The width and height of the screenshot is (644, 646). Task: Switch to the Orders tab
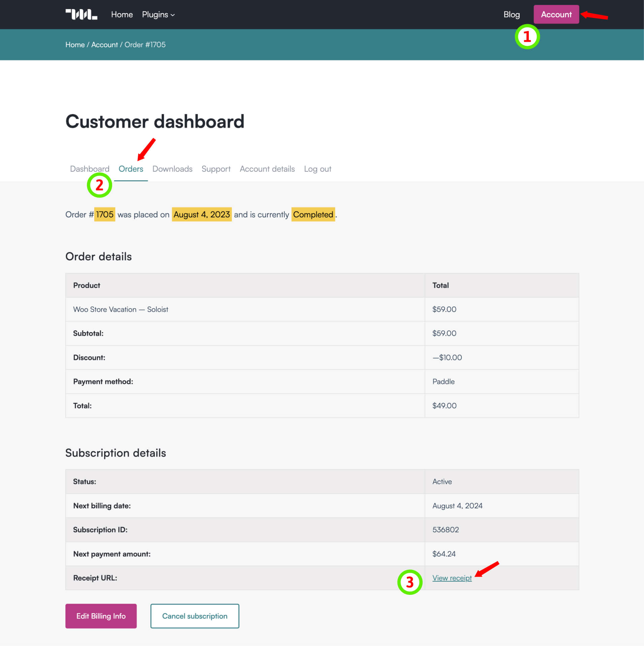click(131, 169)
